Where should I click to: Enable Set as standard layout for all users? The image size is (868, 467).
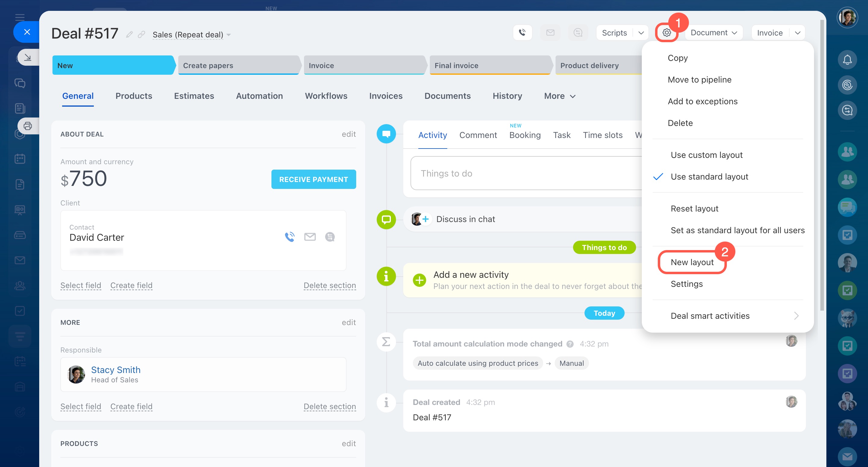coord(737,230)
